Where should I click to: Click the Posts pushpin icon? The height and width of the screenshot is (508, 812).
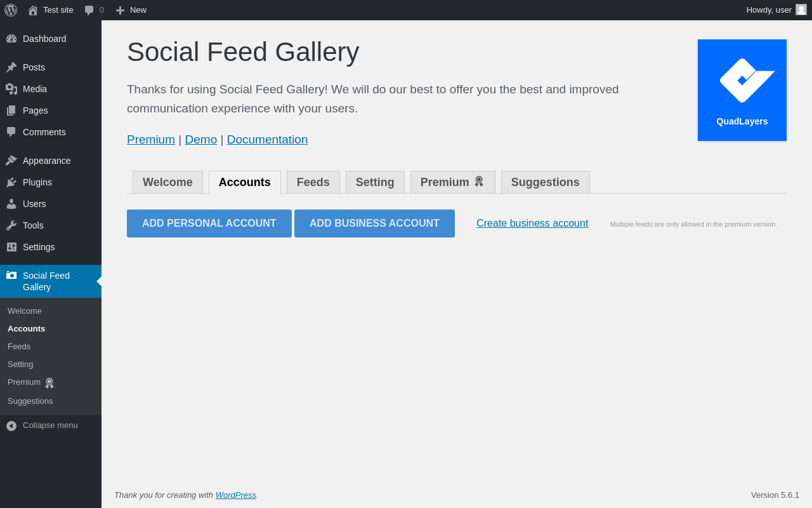11,67
